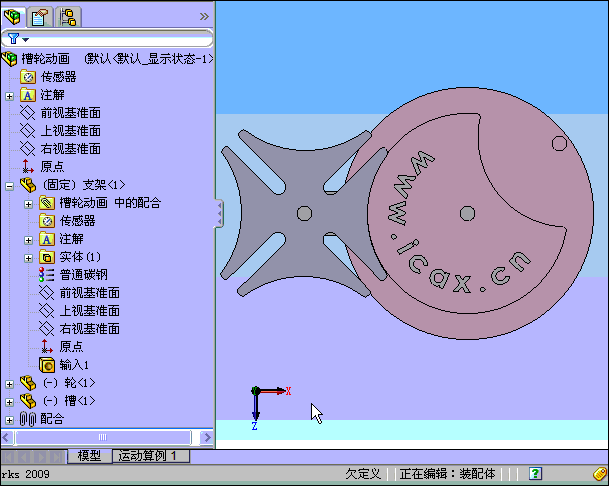Image resolution: width=609 pixels, height=486 pixels.
Task: Click right arrow of tree horizontal scrollbar
Action: tap(207, 437)
